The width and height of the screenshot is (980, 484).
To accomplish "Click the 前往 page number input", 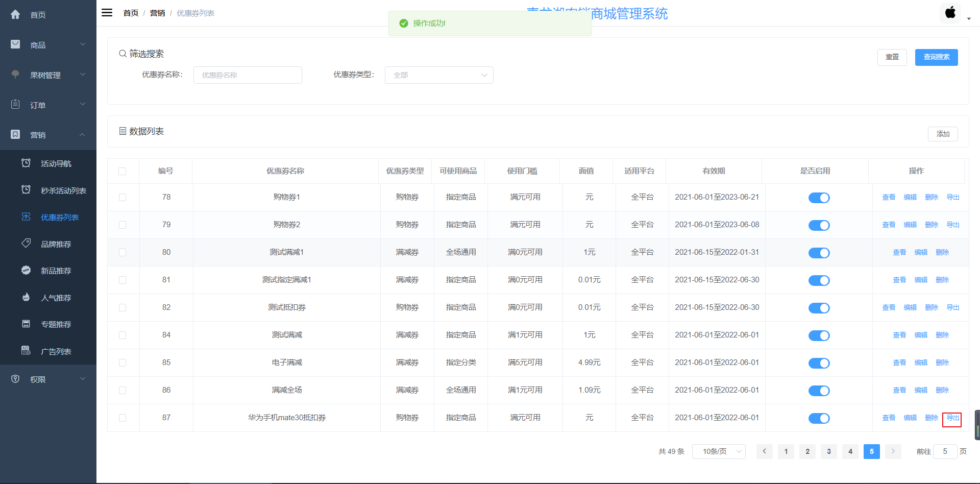I will (x=945, y=451).
